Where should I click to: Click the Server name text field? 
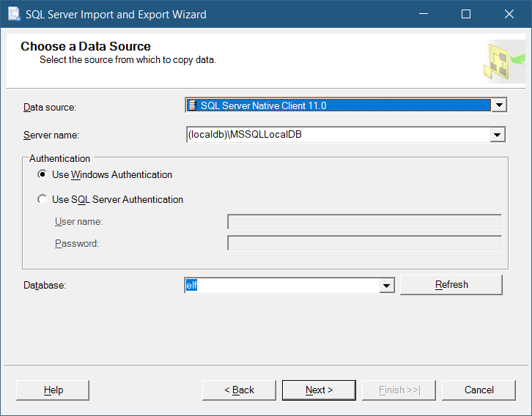tap(339, 135)
